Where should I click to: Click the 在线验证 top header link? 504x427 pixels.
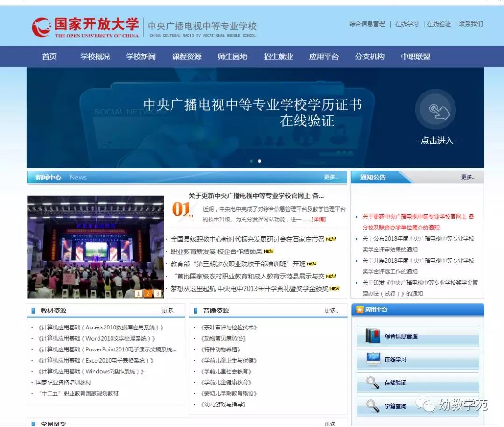tap(439, 24)
